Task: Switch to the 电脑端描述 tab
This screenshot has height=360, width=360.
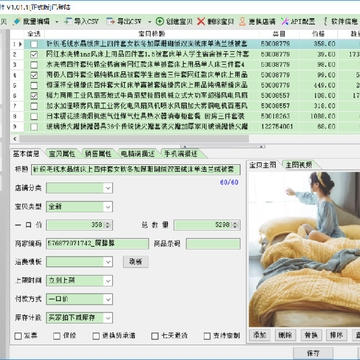Action: pos(137,154)
